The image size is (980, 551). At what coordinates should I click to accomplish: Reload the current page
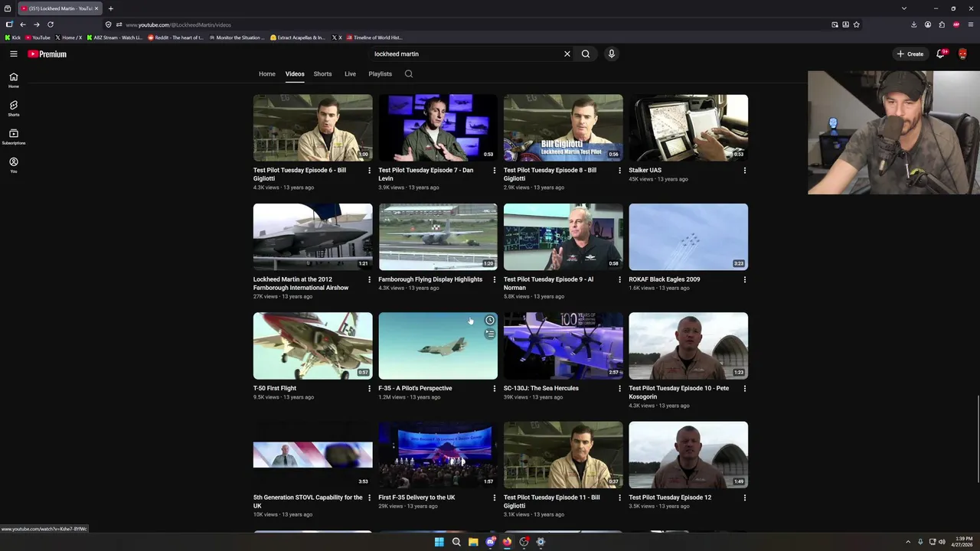tap(51, 24)
